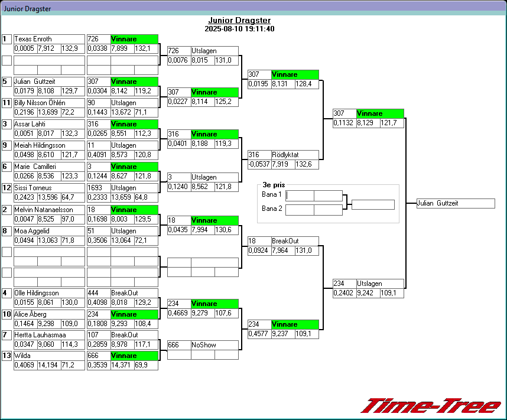
Task: Select the Hertta Lauhasmaa name field
Action: tap(49, 335)
